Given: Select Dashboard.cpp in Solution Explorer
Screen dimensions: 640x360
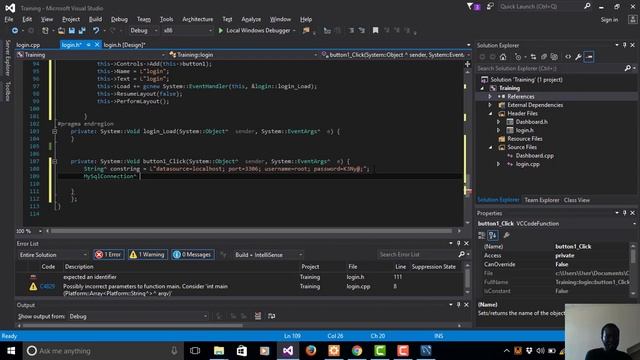Looking at the screenshot, I should [534, 156].
